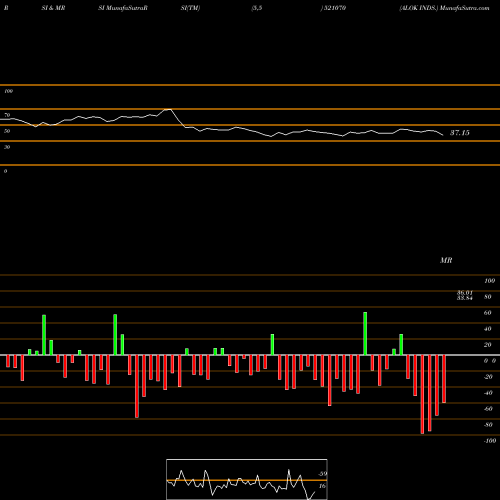This screenshot has height=500, width=500.
Task: Select the MR axis label -100
Action: click(x=490, y=441)
